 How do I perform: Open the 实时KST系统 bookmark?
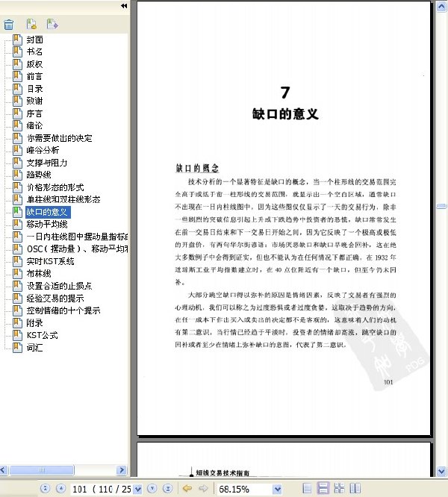51,261
